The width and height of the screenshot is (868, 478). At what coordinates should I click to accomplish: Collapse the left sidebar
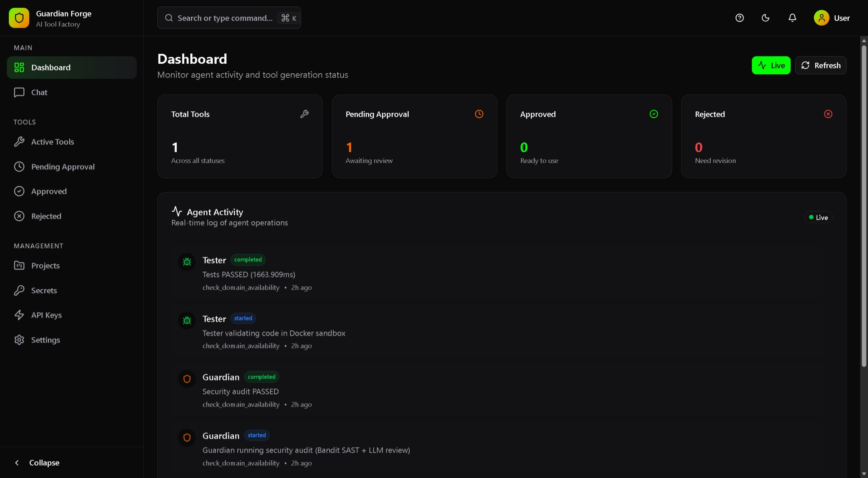click(37, 463)
